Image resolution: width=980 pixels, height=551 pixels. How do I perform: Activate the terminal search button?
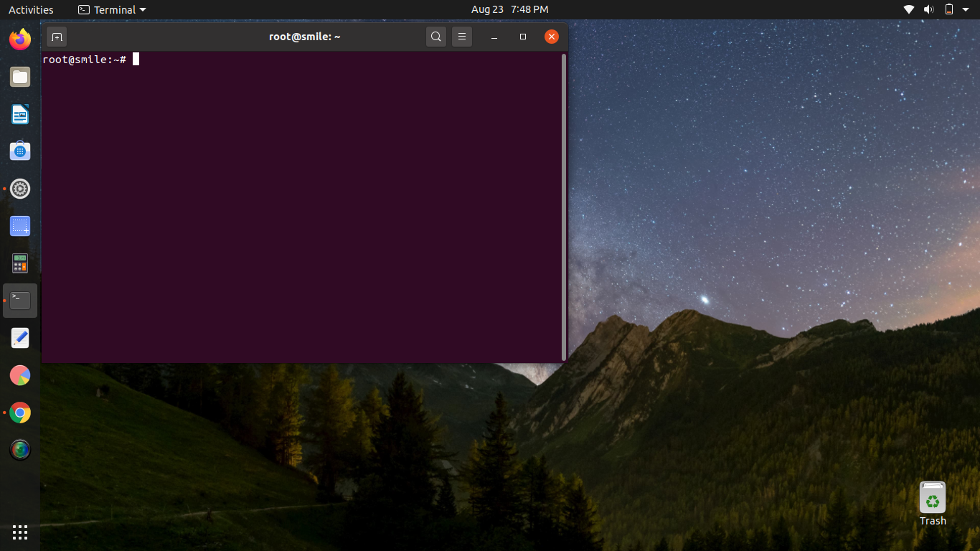(435, 36)
